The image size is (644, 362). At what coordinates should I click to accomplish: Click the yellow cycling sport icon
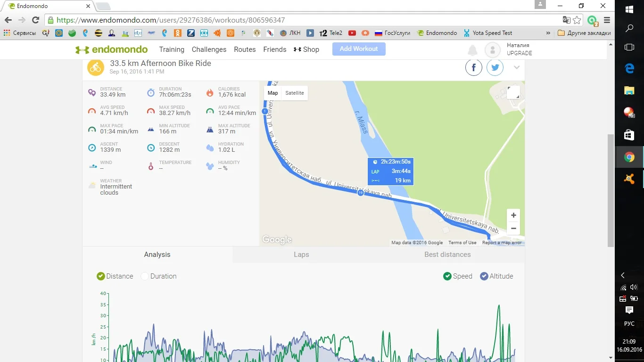96,67
